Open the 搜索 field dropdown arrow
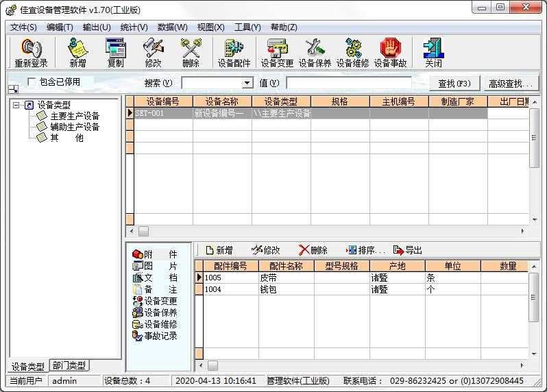 point(247,83)
